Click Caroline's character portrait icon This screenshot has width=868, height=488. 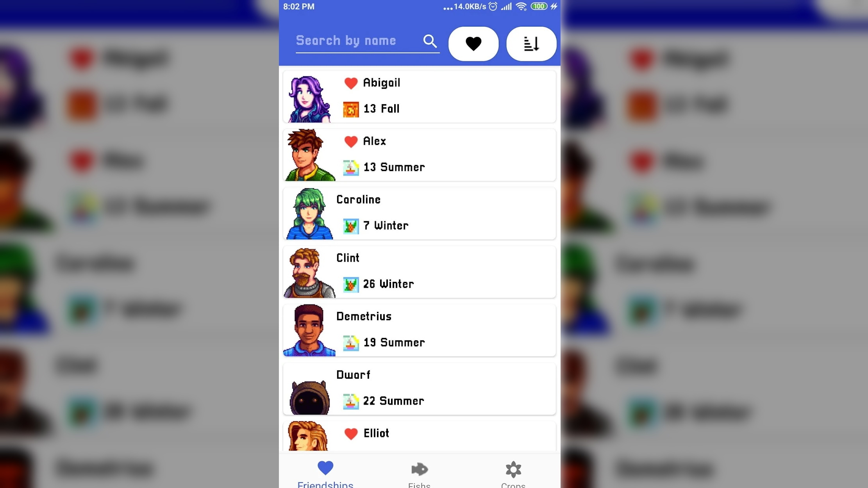coord(309,213)
